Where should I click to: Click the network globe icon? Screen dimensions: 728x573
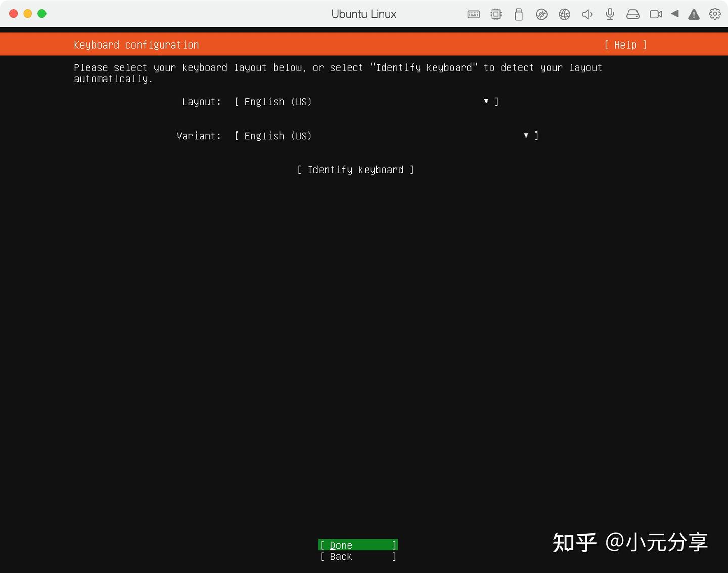coord(564,14)
